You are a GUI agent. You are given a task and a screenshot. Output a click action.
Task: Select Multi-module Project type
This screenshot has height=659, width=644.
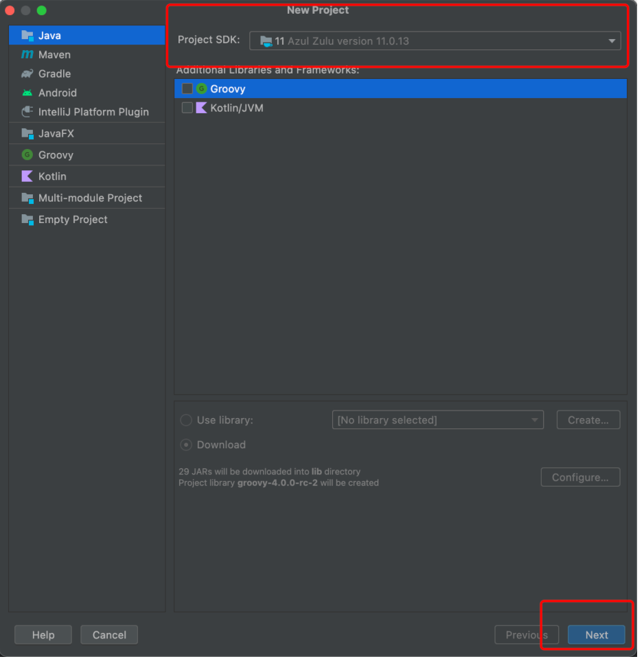(87, 199)
